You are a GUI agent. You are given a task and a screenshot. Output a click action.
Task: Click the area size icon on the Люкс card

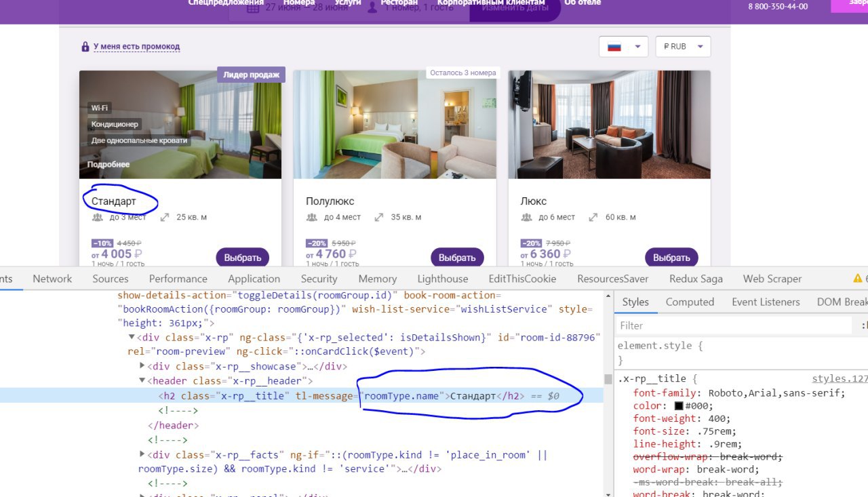593,217
